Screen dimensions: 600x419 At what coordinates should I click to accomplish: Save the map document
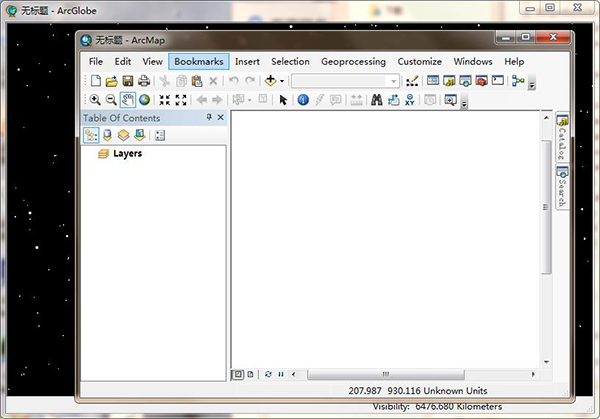click(x=128, y=80)
